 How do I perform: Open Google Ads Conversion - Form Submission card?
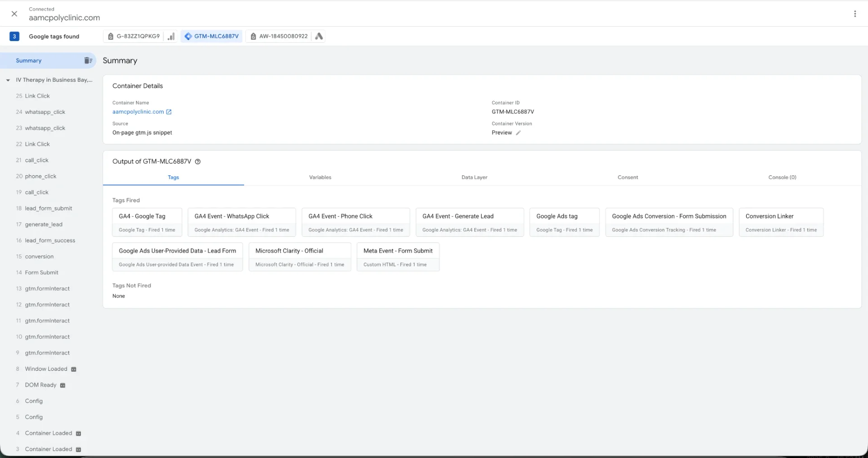(x=669, y=222)
